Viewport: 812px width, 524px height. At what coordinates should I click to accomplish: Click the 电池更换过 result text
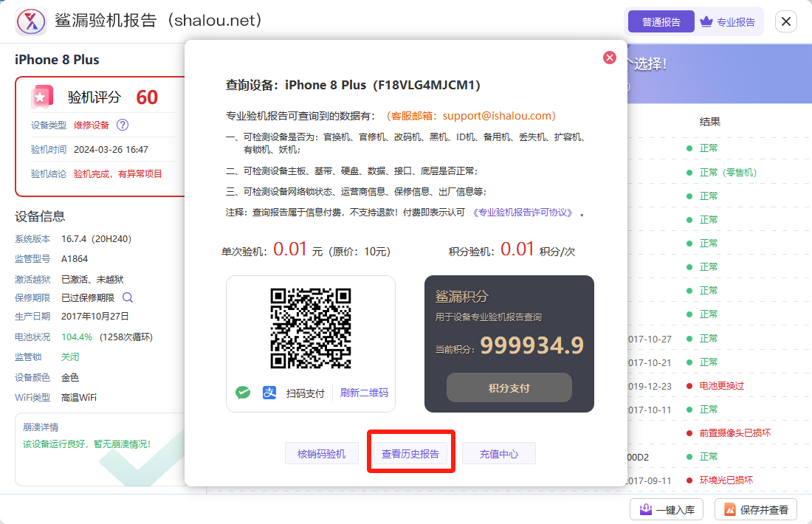[722, 386]
